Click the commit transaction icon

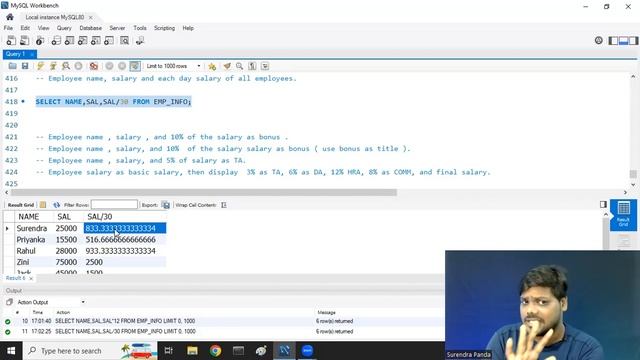click(x=109, y=66)
